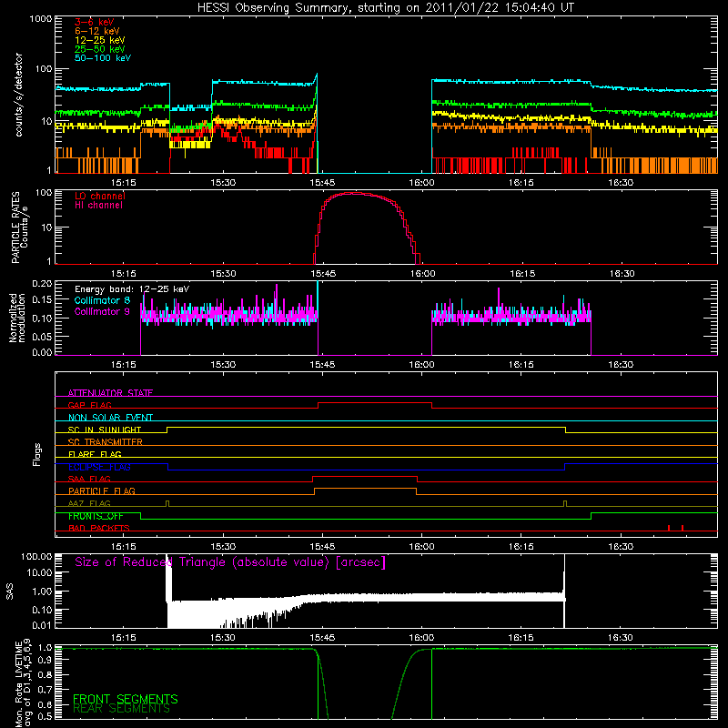Click the 0.9 value on livetime axis
Screen dimensions: 728x728
[x=45, y=661]
